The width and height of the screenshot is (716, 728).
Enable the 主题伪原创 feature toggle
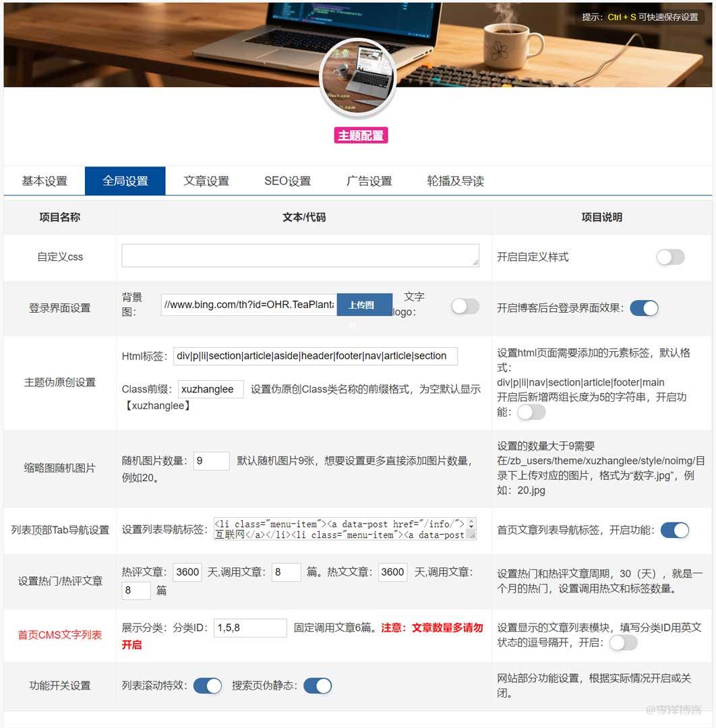[x=531, y=412]
